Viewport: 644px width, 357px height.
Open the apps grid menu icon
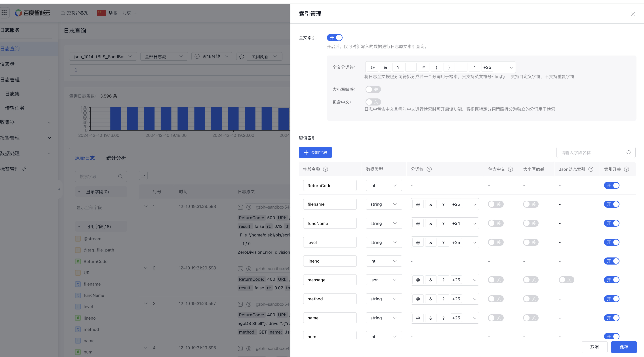coord(4,13)
